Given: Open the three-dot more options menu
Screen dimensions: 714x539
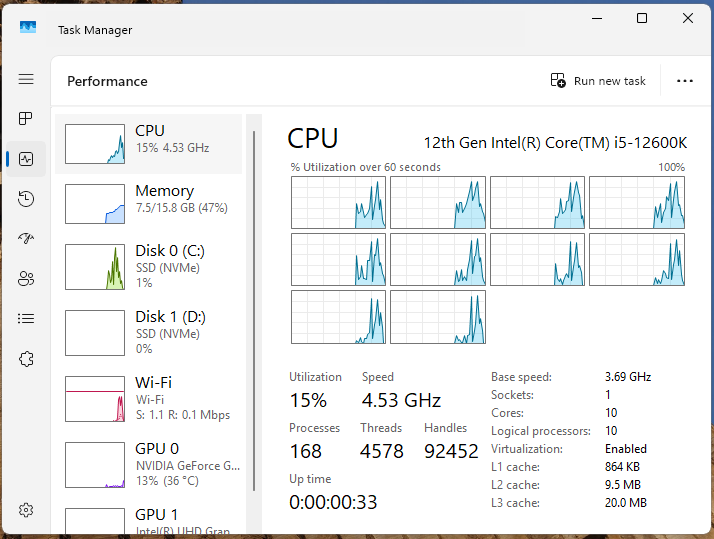Looking at the screenshot, I should [x=684, y=81].
